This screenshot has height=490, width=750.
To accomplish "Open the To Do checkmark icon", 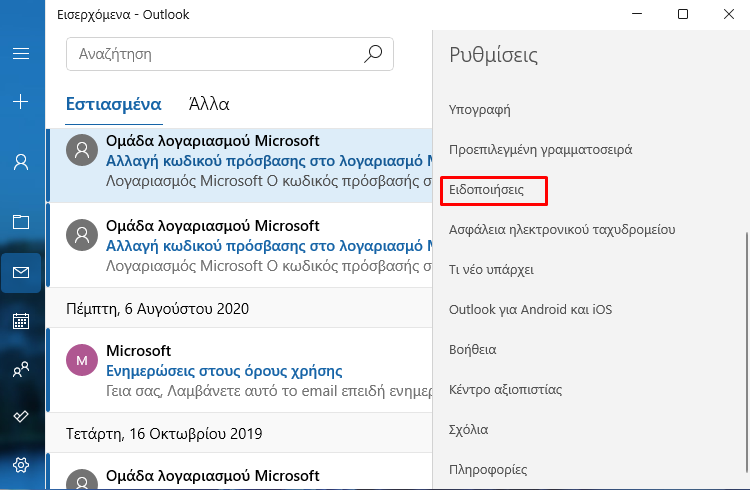I will tap(21, 416).
